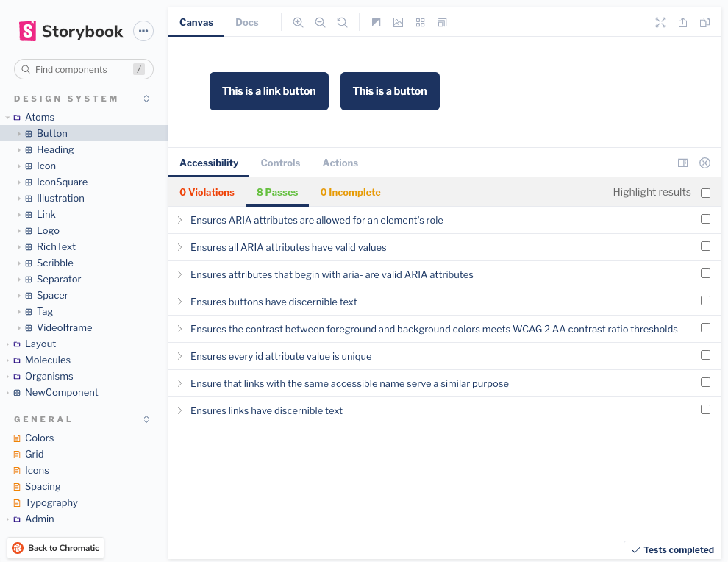Click the Grid document icon
Viewport: 728px width, 562px height.
[17, 455]
